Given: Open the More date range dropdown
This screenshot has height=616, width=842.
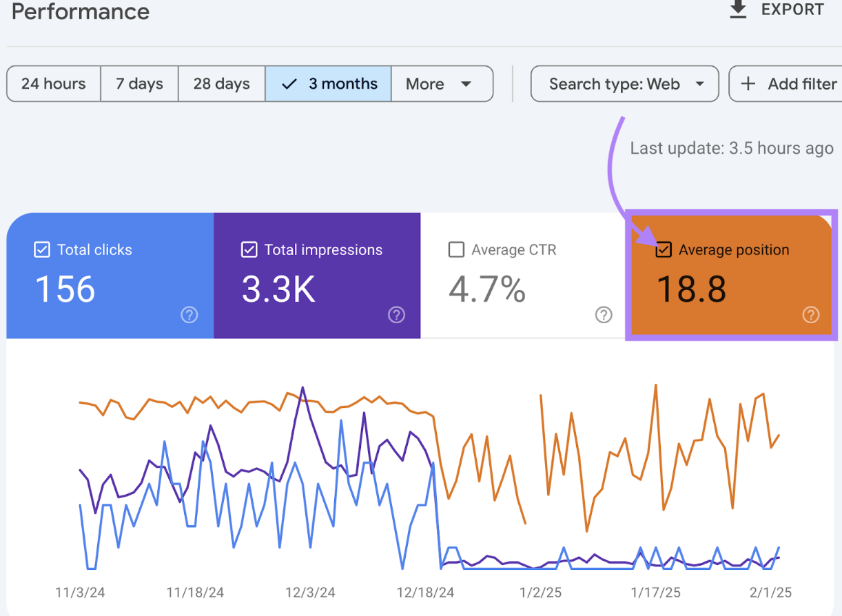Looking at the screenshot, I should coord(442,83).
